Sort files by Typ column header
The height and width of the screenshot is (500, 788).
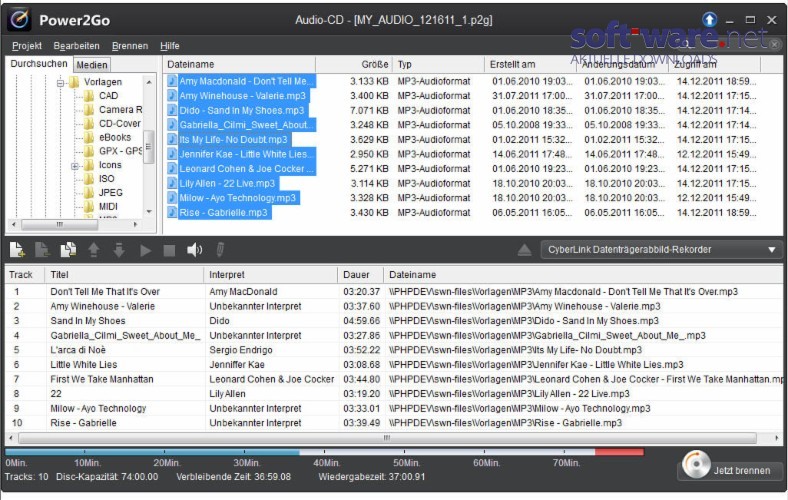pyautogui.click(x=439, y=64)
